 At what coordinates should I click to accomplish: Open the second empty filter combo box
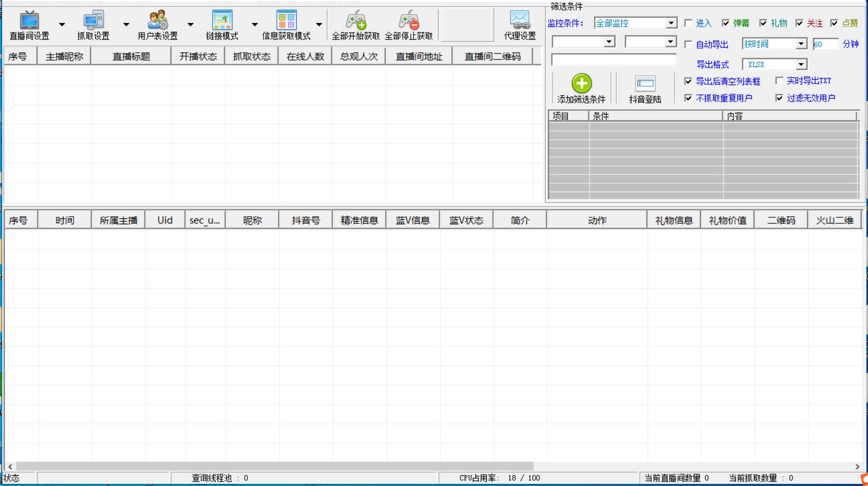pyautogui.click(x=651, y=42)
